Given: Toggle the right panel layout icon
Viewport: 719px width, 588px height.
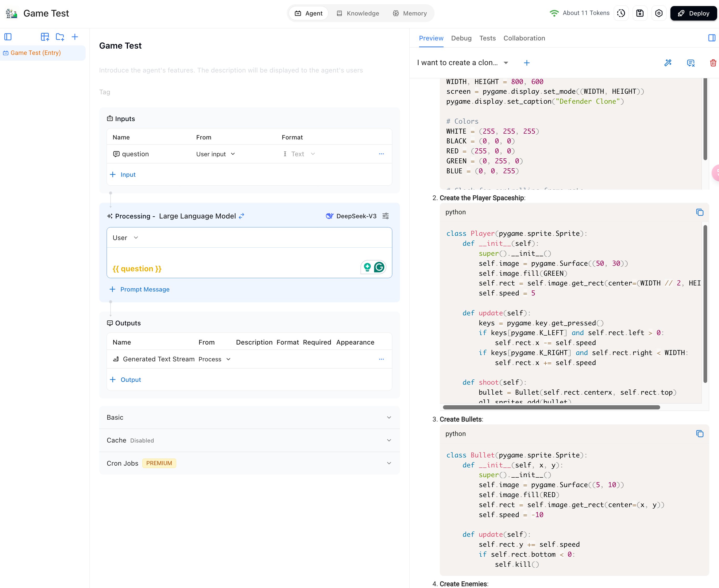Looking at the screenshot, I should click(x=712, y=38).
